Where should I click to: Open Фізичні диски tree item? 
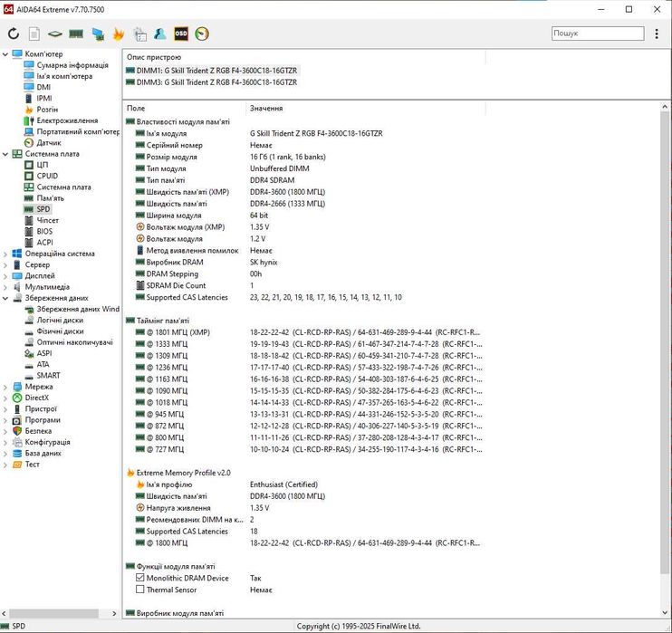(x=60, y=331)
